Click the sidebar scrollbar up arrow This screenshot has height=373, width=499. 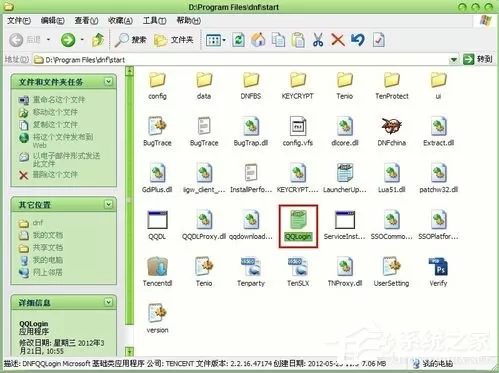130,70
